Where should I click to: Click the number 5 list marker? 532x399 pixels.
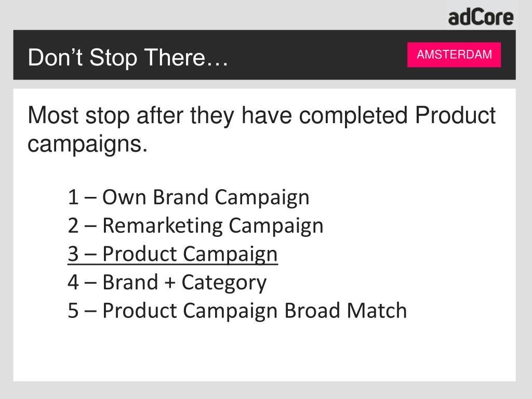(73, 311)
